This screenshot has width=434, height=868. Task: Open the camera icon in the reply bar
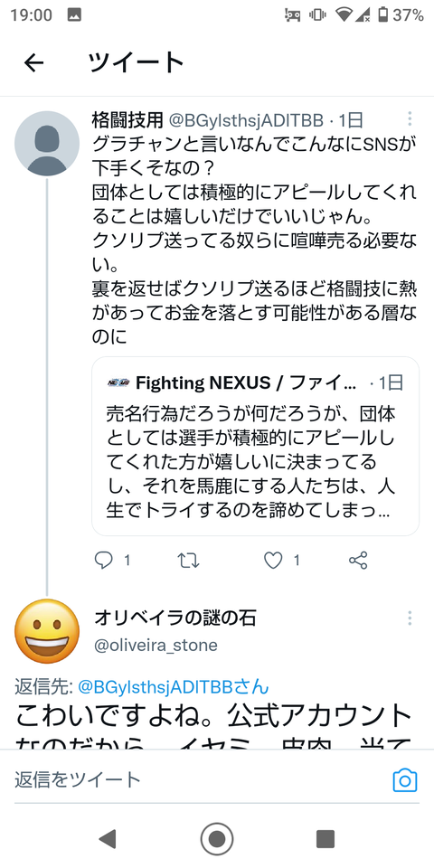405,780
